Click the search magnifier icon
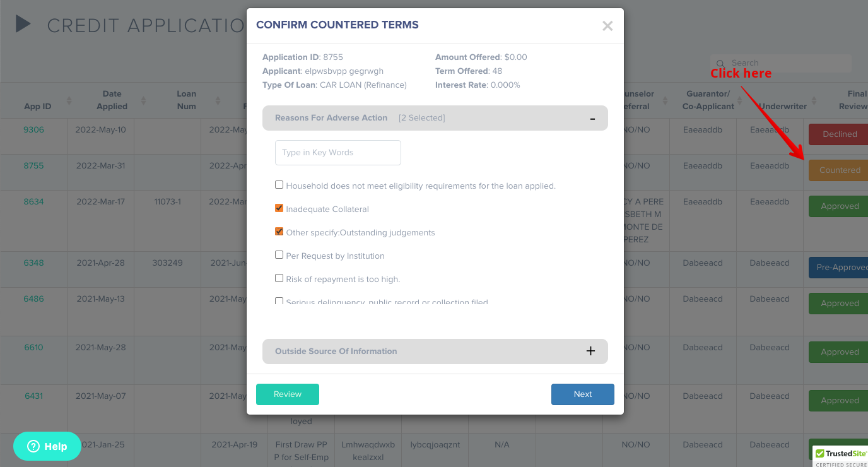Image resolution: width=868 pixels, height=467 pixels. point(720,63)
